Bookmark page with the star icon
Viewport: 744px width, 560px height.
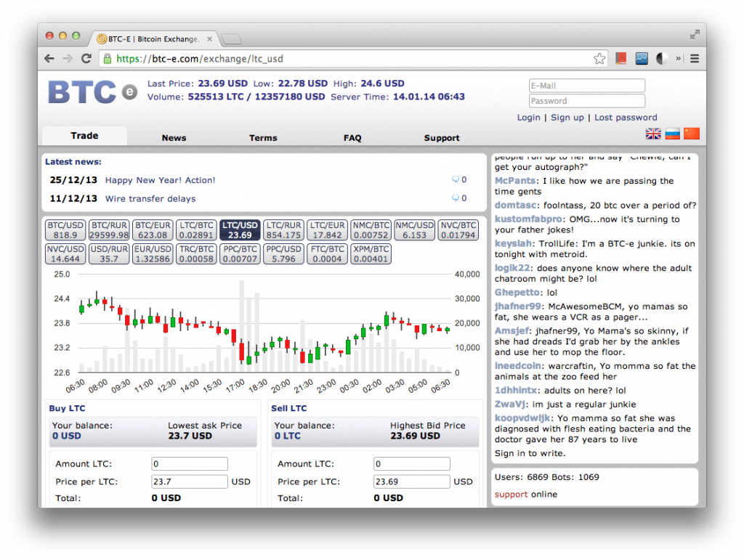[x=599, y=59]
